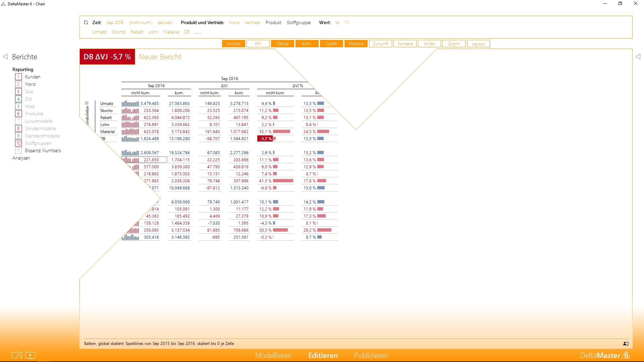Click the presentation play icon bottom-left
Viewport: 644px width, 362px height.
coord(30,355)
